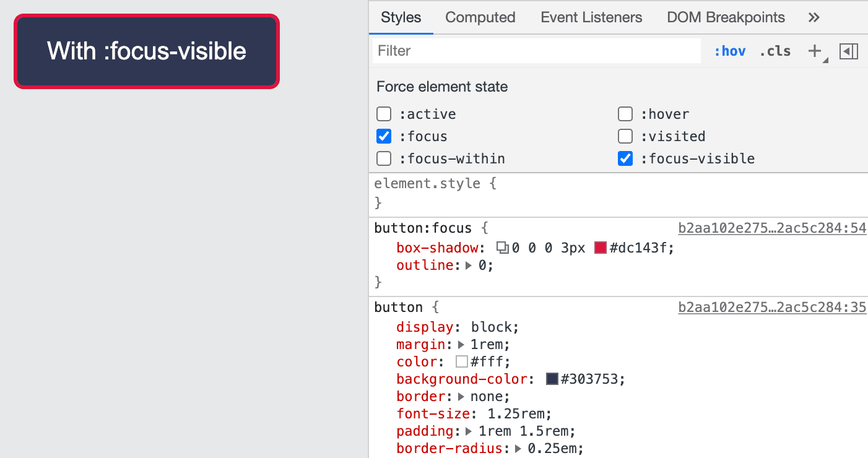Open the .cls element classes editor
The width and height of the screenshot is (868, 458).
[775, 51]
